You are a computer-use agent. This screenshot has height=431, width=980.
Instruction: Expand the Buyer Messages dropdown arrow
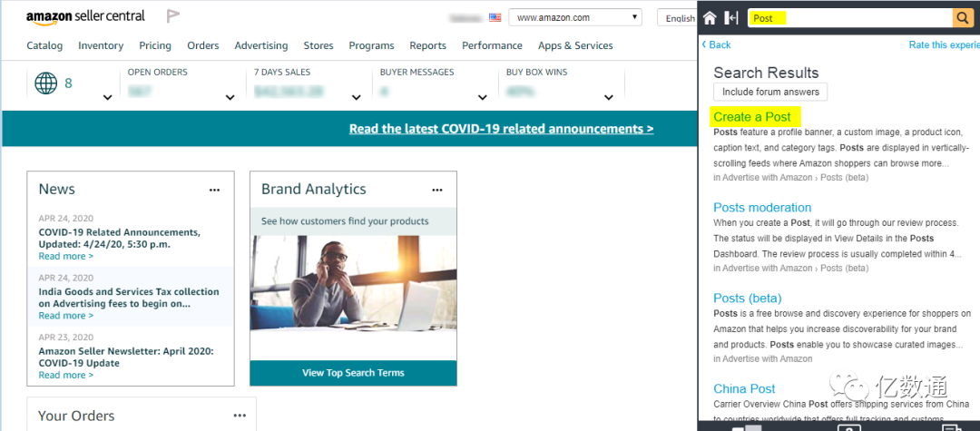[x=483, y=97]
